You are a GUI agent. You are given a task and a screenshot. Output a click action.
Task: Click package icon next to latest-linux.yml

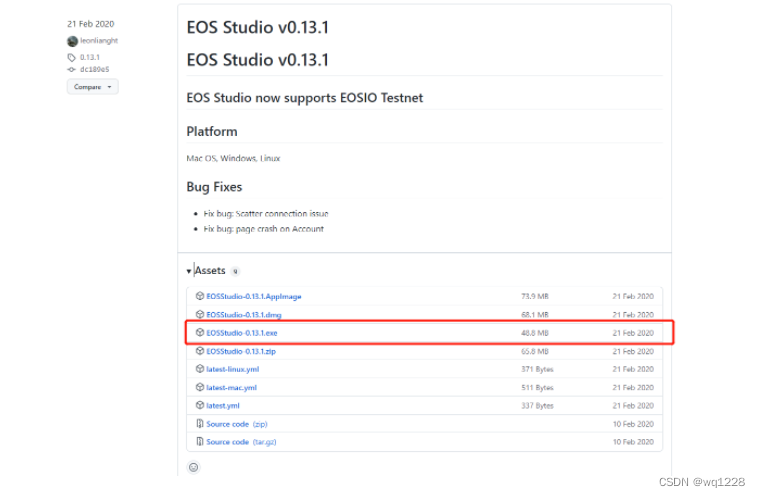pyautogui.click(x=200, y=369)
